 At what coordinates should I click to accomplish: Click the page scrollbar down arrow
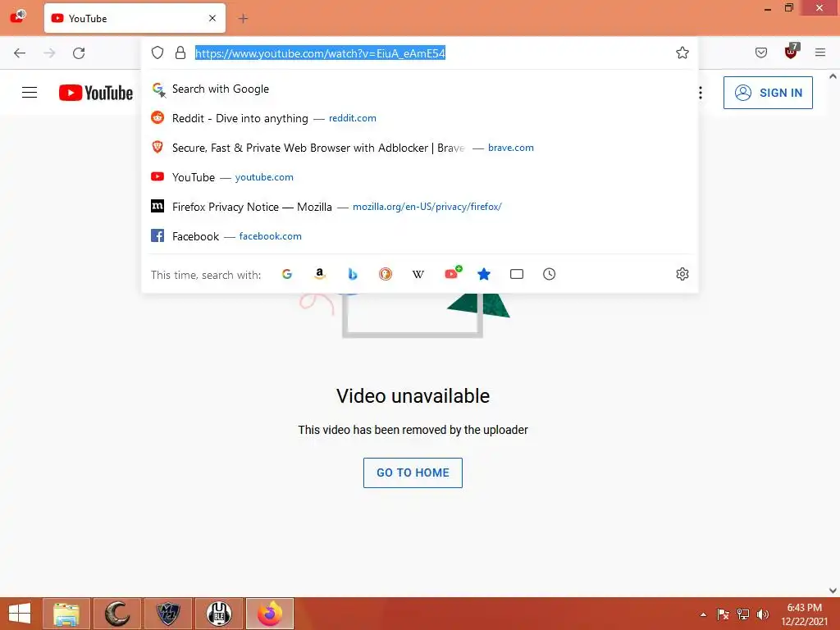pyautogui.click(x=833, y=591)
